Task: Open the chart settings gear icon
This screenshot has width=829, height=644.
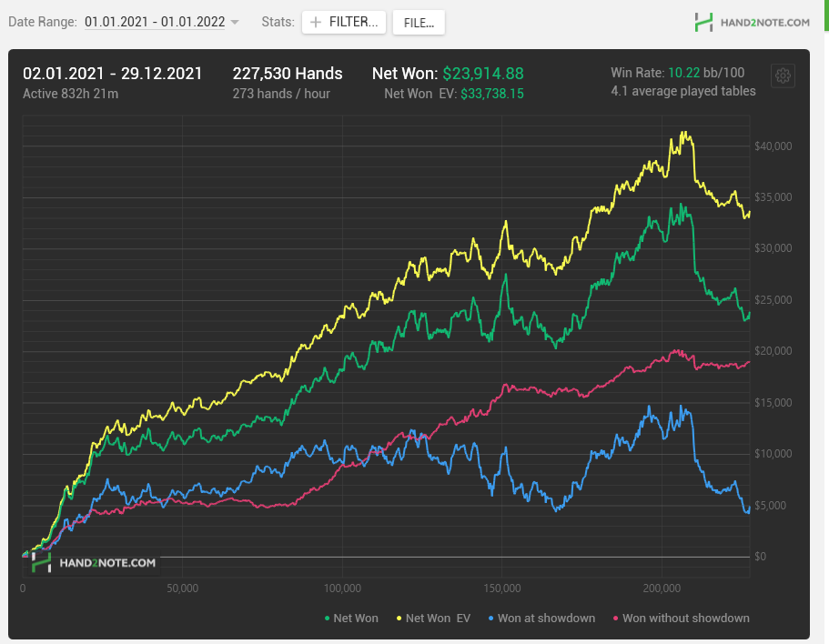Action: pos(783,76)
